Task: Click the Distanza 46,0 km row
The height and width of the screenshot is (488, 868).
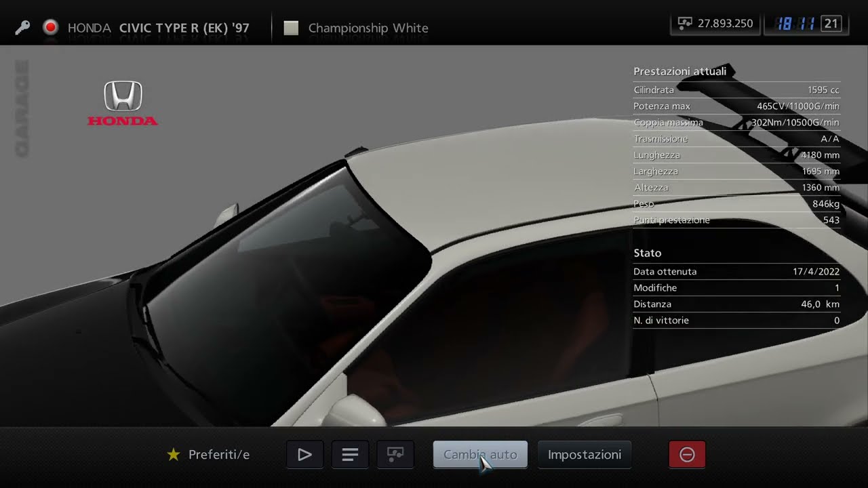Action: (x=736, y=304)
